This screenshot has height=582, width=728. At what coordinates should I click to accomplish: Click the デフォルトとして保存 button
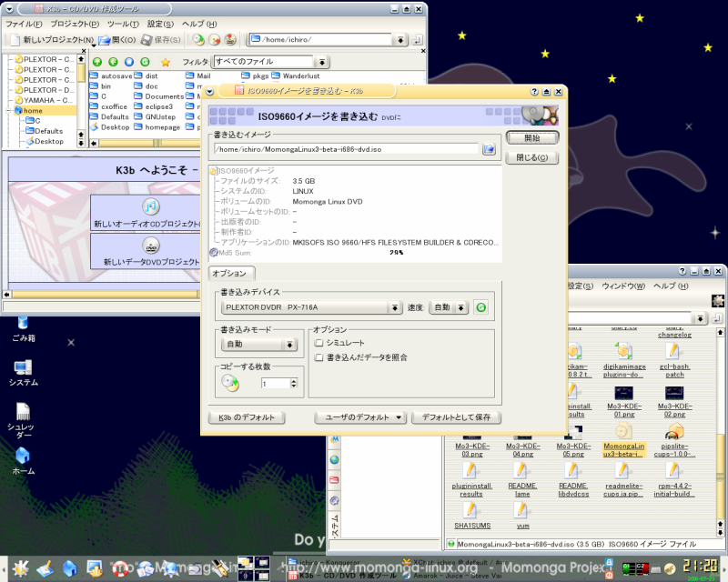pyautogui.click(x=457, y=417)
